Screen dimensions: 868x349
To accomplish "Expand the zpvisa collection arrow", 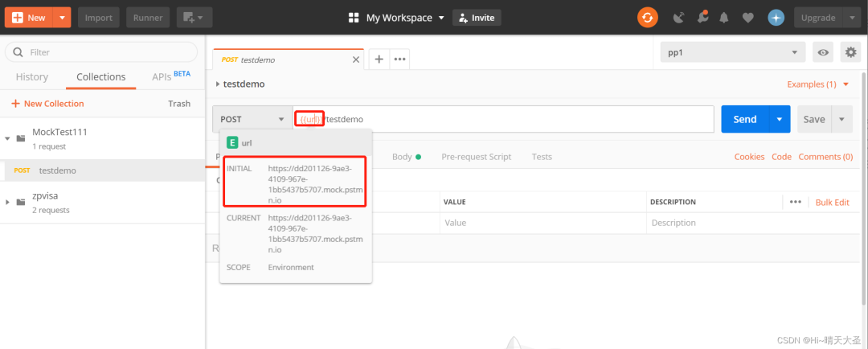I will point(7,202).
